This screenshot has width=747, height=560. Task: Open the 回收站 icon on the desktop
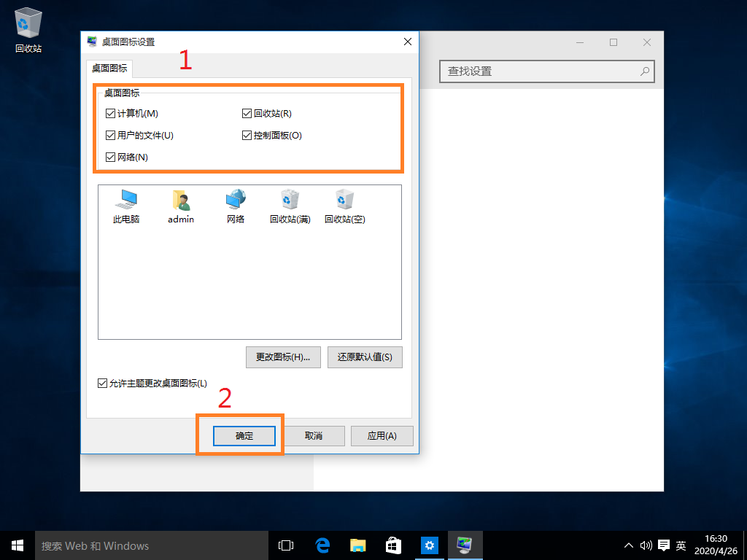pos(27,23)
